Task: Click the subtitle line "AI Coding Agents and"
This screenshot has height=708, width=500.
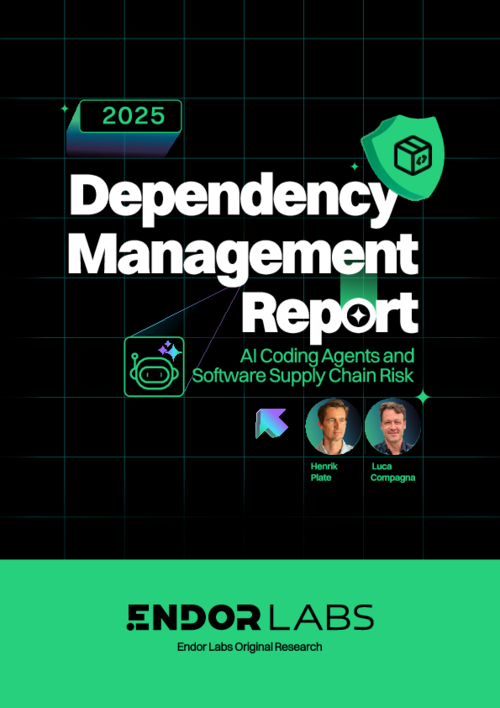Action: tap(327, 356)
